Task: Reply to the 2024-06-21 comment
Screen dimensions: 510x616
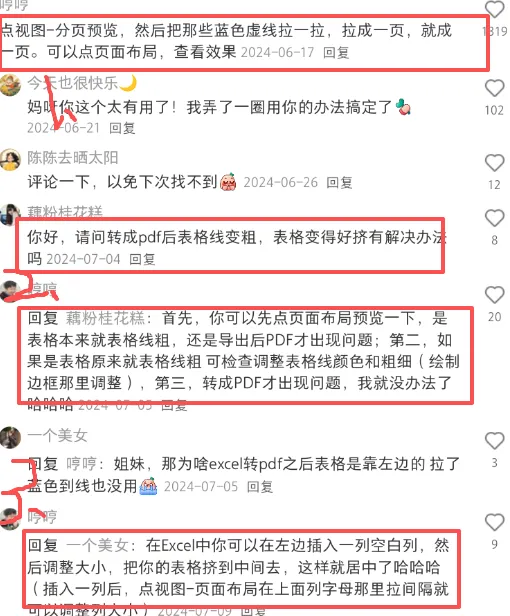Action: (122, 128)
